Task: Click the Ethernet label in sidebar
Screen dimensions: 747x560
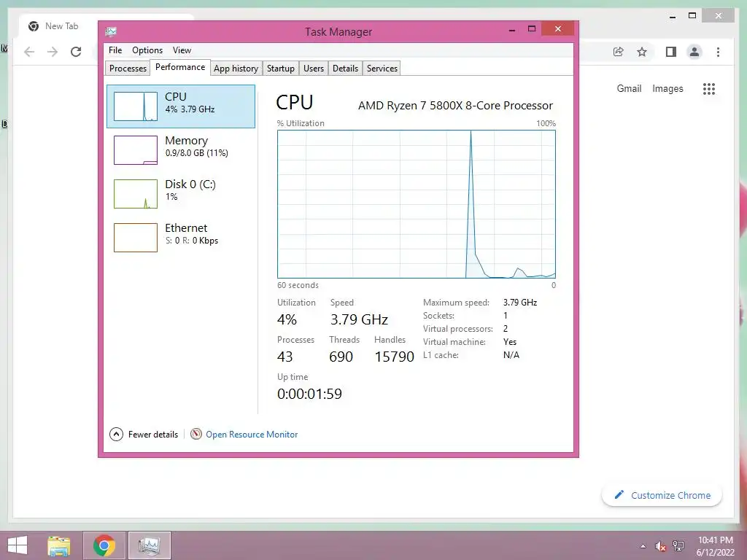Action: click(186, 228)
